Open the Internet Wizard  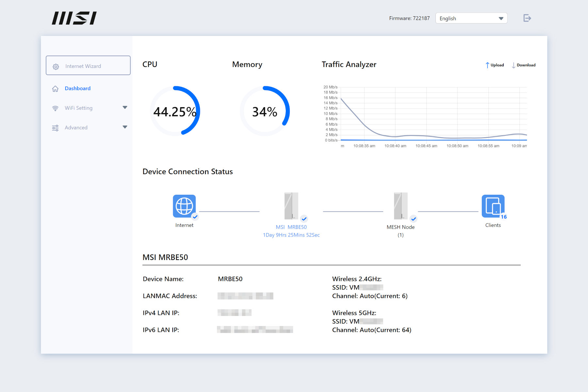[88, 65]
